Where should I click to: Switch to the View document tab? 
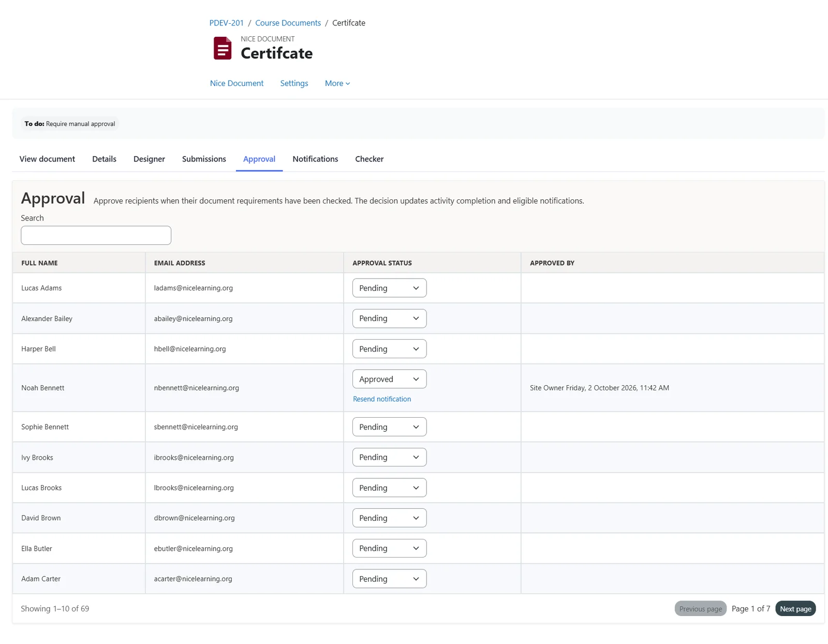click(47, 159)
